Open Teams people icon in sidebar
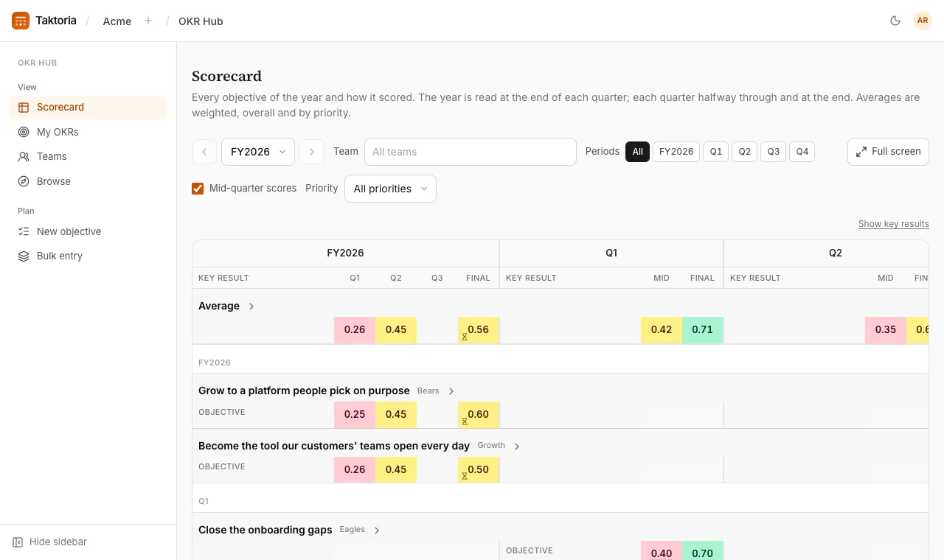The width and height of the screenshot is (944, 560). point(24,156)
